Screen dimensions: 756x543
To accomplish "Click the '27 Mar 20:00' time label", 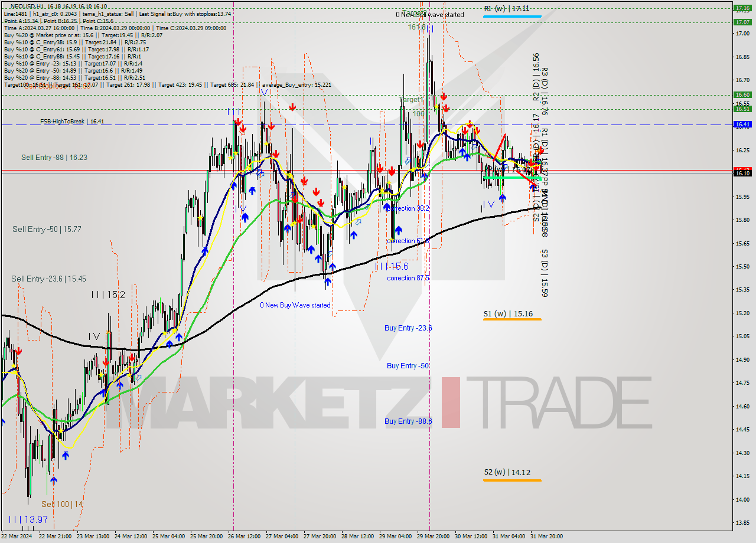I will coord(320,537).
